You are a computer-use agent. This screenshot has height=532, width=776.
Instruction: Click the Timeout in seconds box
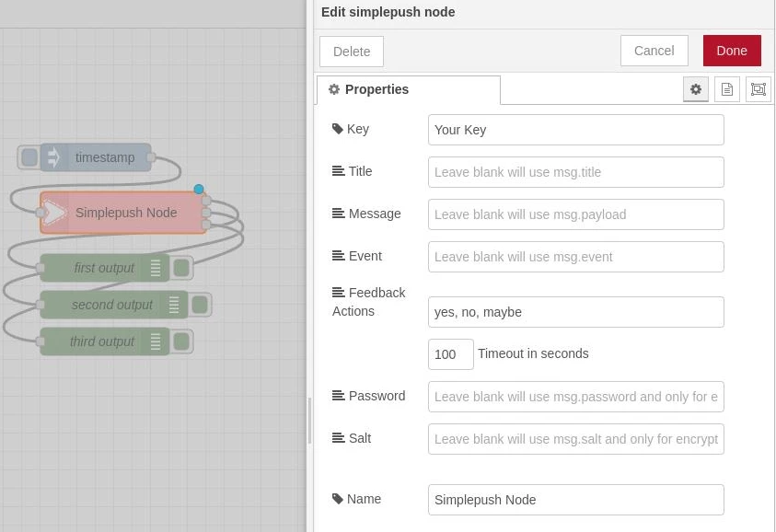pyautogui.click(x=450, y=354)
